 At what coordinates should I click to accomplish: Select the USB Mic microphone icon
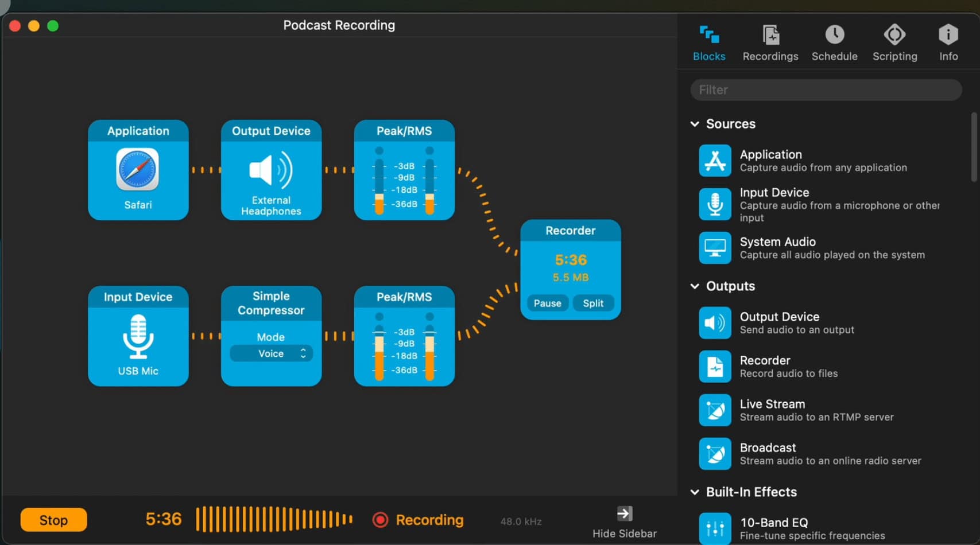click(138, 336)
